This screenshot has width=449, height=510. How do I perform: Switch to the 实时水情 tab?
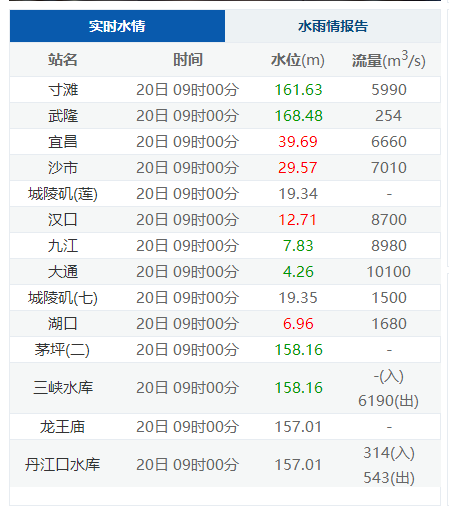[x=117, y=26]
